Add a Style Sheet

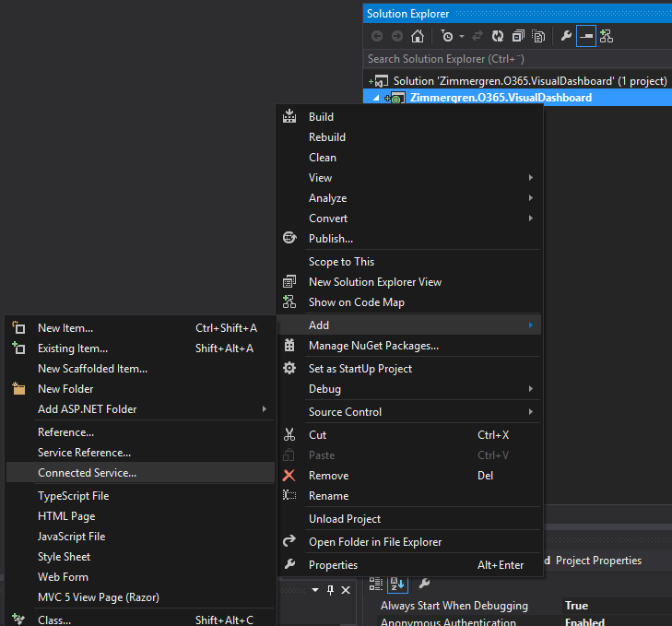[140, 557]
